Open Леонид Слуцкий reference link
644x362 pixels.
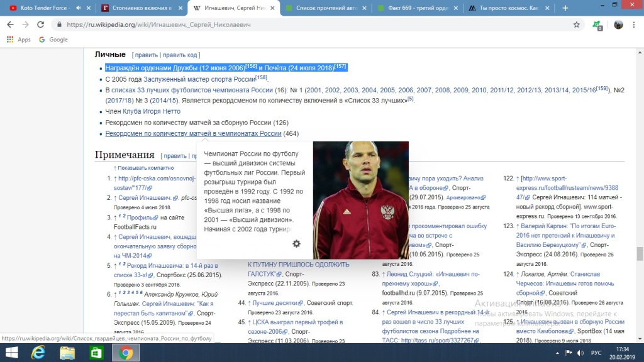pyautogui.click(x=430, y=278)
